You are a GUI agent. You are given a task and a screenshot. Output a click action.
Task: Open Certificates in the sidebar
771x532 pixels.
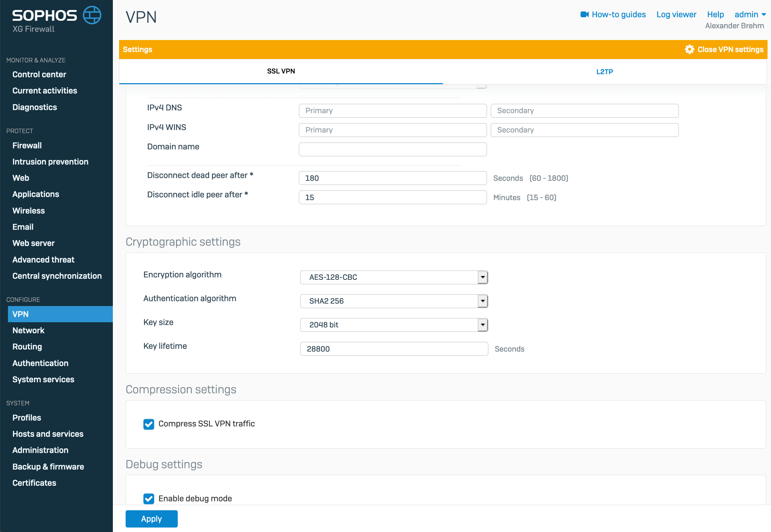point(34,483)
